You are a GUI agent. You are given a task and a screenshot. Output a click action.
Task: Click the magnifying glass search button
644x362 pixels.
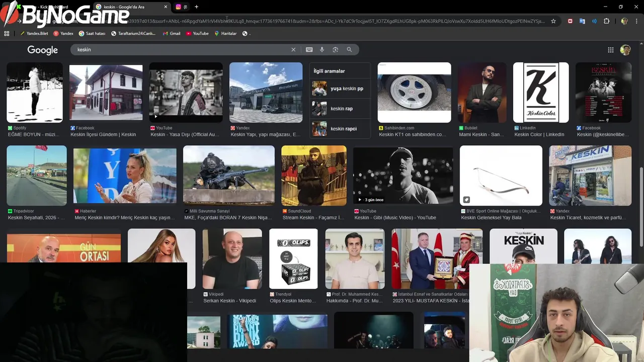point(349,50)
